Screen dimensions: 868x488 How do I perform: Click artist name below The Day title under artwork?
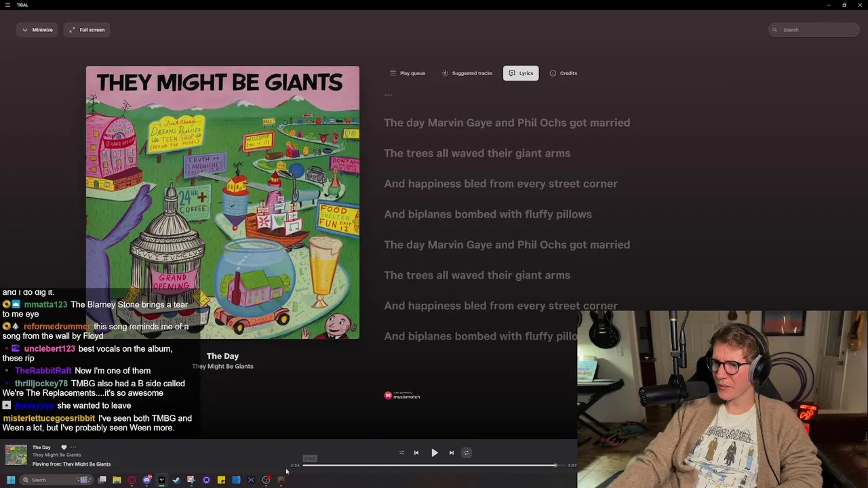click(222, 366)
